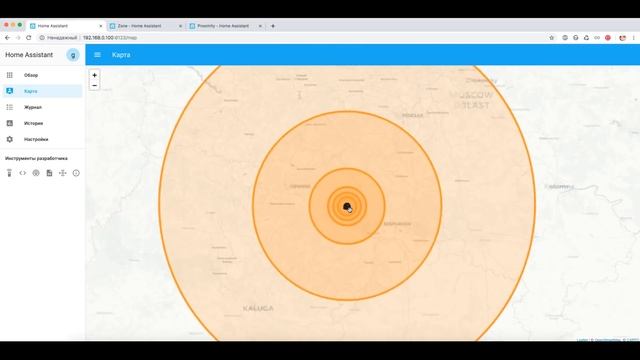Toggle the hamburger menu in the blue header
Screen dimensions: 640x360
tap(97, 55)
